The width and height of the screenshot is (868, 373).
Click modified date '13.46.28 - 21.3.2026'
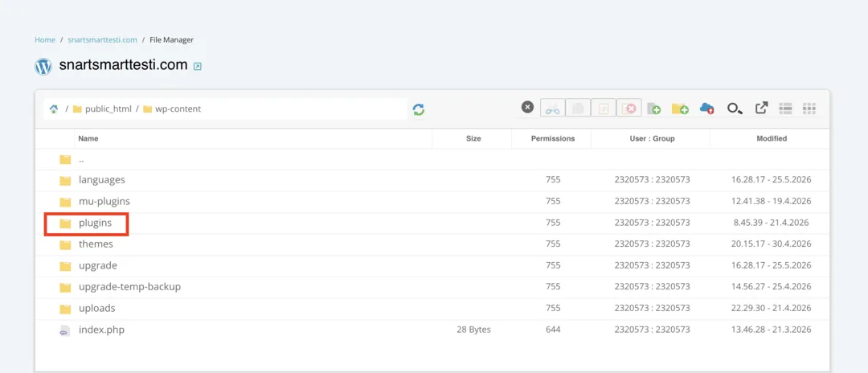click(x=772, y=330)
